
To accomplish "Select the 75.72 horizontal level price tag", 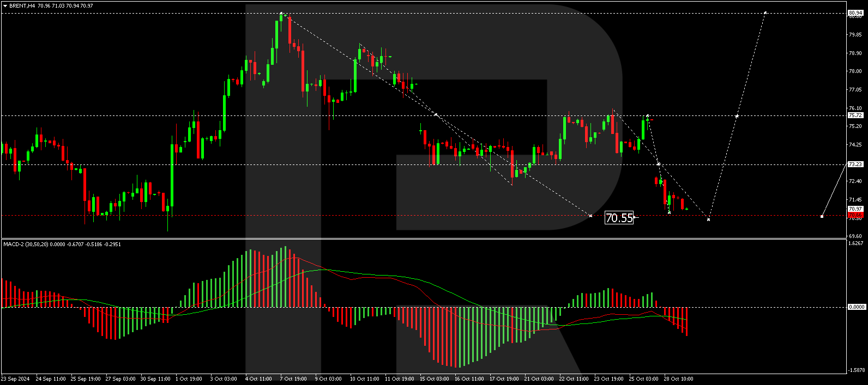I will click(x=855, y=115).
